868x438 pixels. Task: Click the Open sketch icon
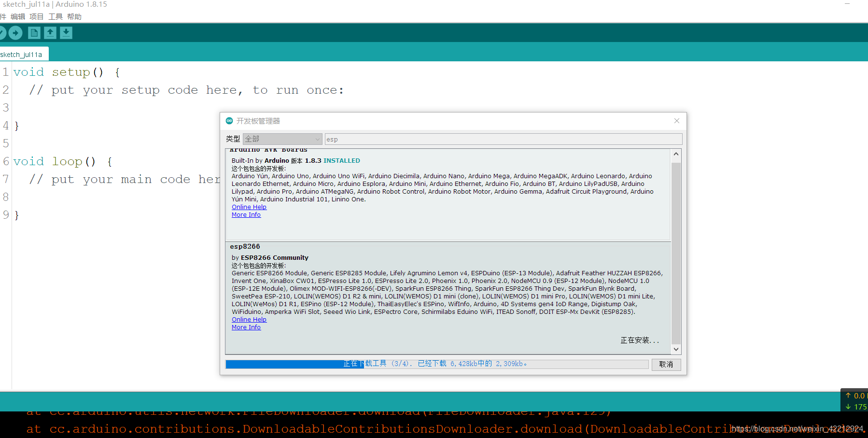pyautogui.click(x=50, y=33)
